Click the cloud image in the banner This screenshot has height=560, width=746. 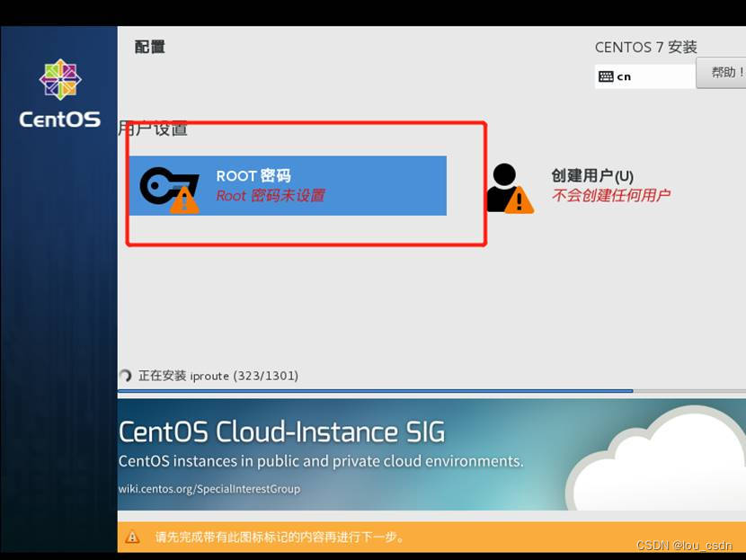click(655, 458)
